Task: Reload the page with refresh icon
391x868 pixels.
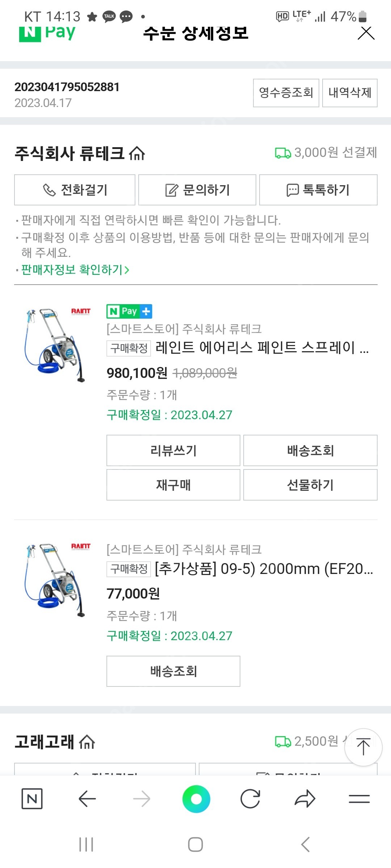Action: [x=250, y=799]
